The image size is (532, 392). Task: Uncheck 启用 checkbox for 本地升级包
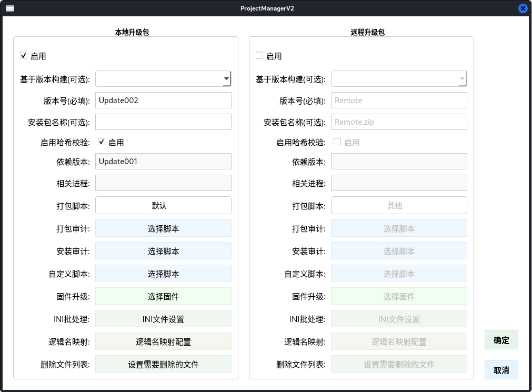pos(24,56)
